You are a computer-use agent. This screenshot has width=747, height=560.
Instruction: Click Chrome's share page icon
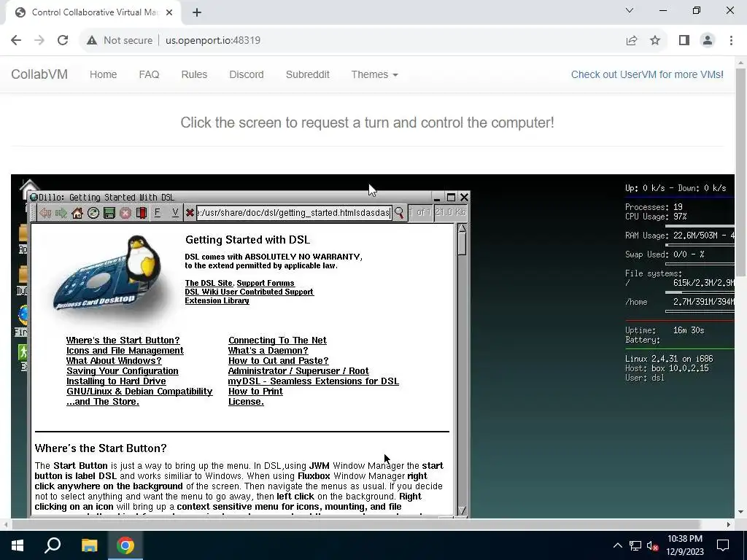coord(632,41)
